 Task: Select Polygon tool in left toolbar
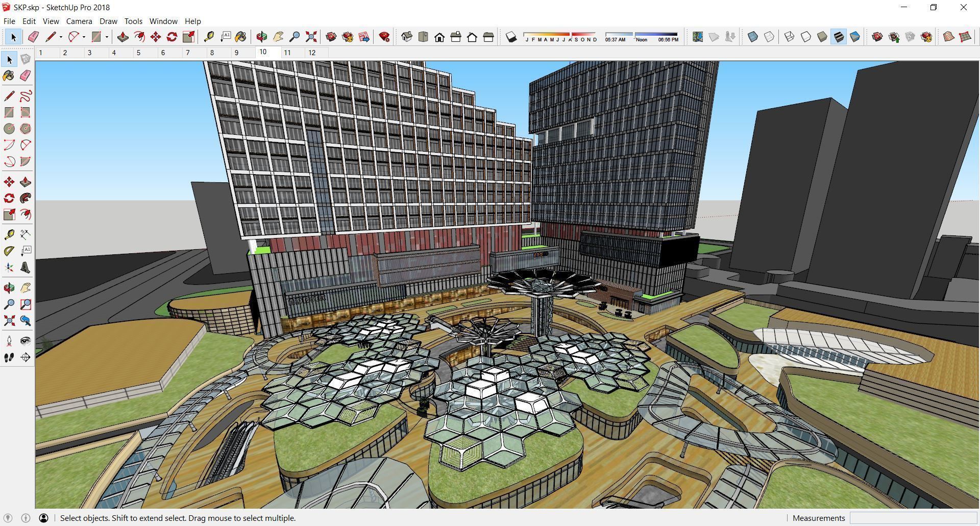tap(26, 129)
